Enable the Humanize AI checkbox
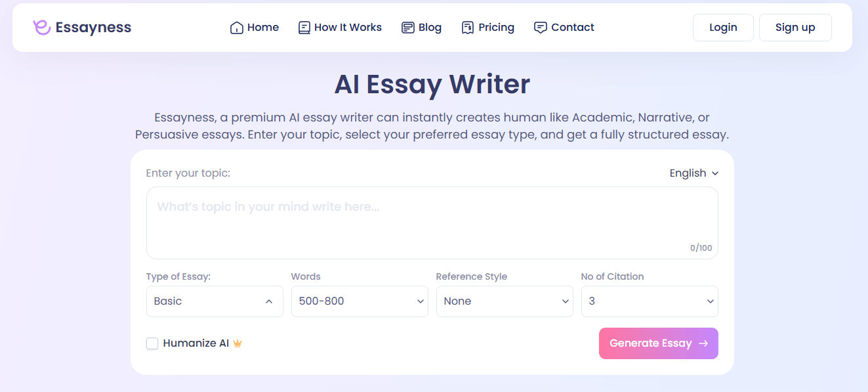This screenshot has height=392, width=868. click(x=152, y=343)
